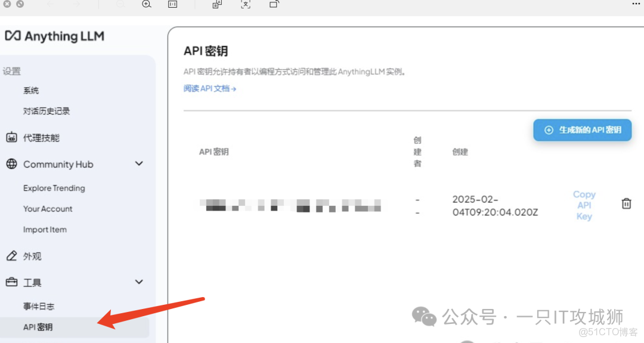The image size is (644, 343).
Task: Collapse the 工具 section chevron
Action: (139, 282)
